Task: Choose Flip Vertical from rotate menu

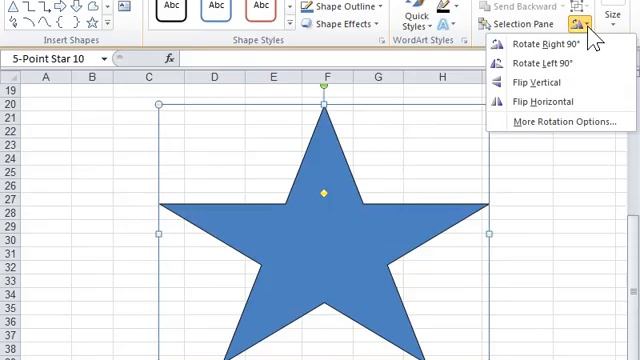Action: (x=562, y=82)
